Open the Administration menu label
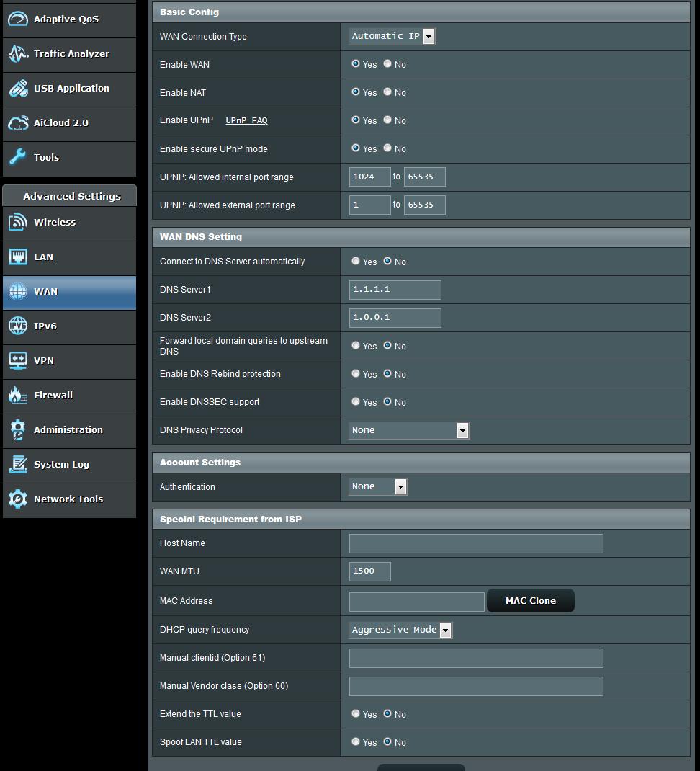 (x=68, y=429)
